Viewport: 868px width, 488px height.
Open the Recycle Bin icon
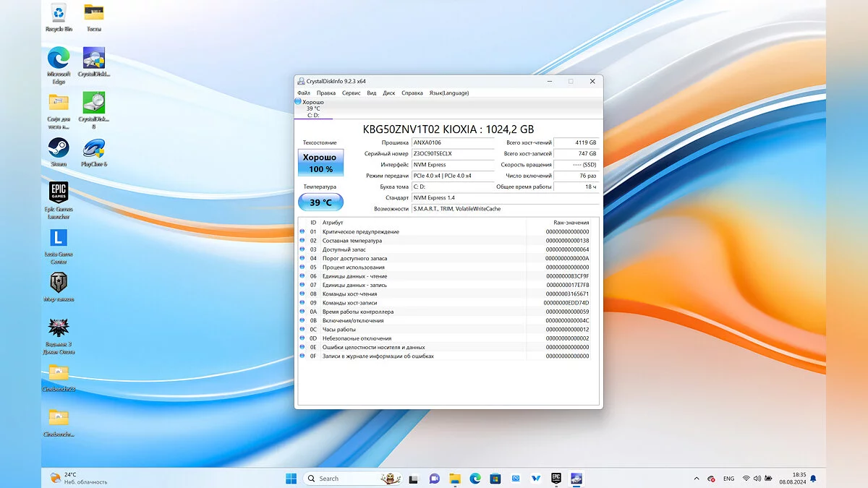point(59,13)
